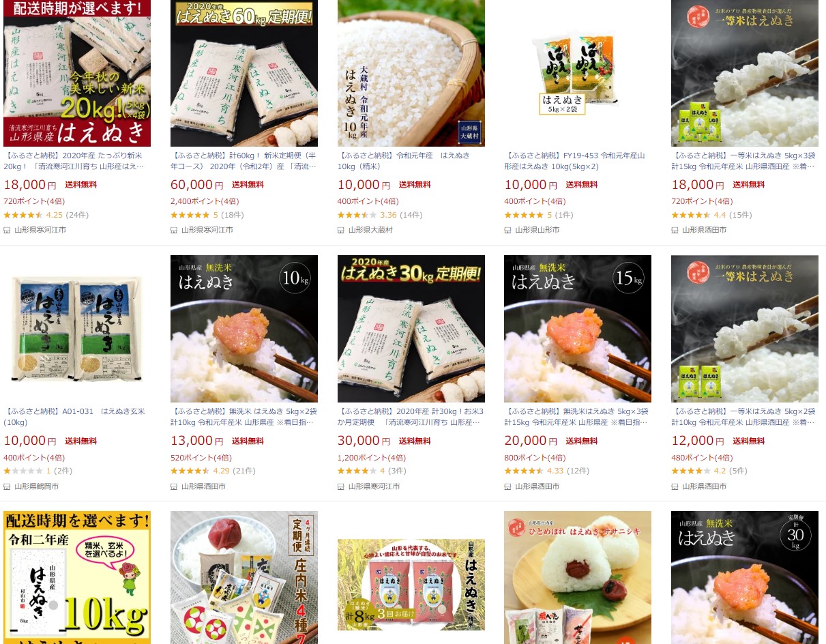Click the shop icon beside 山形県山形市

tap(507, 230)
